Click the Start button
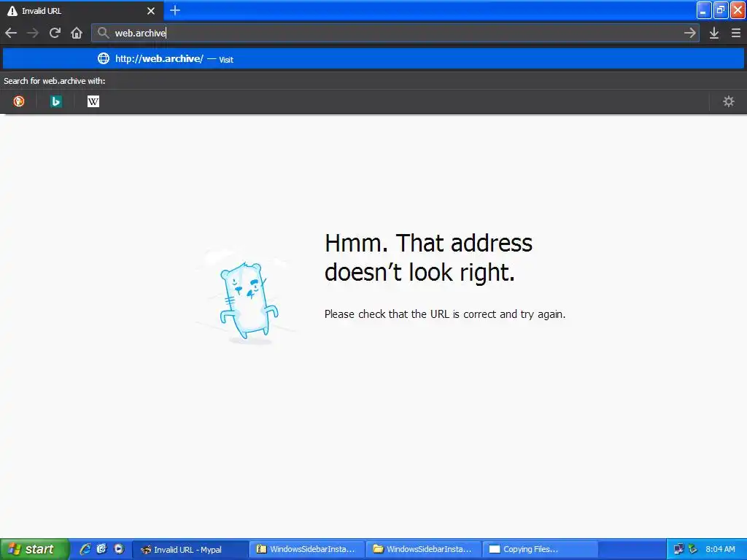Viewport: 747px width, 560px height. [35, 549]
